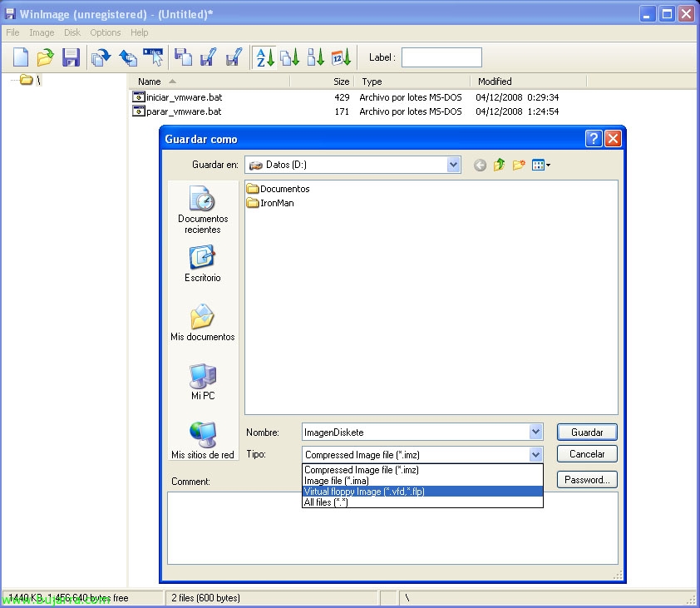
Task: Select Virtual floppy Image (*.vfd,*.flp) type
Action: pos(364,492)
